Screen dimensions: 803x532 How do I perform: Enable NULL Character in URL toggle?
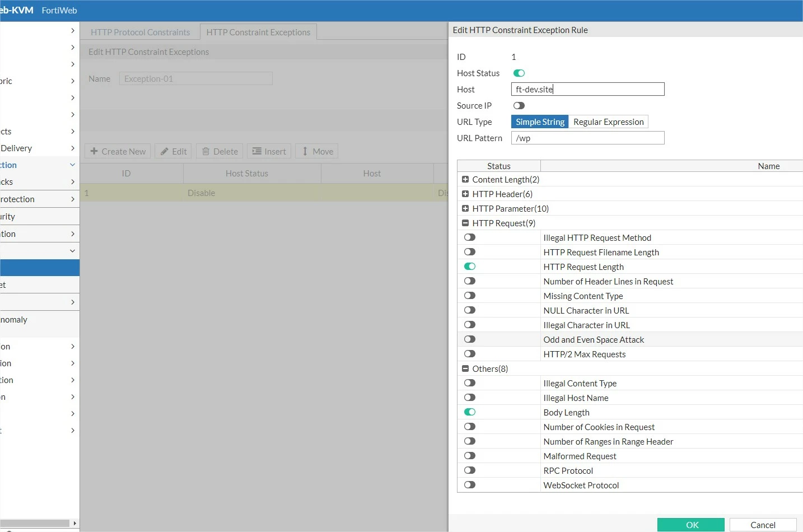click(x=470, y=310)
